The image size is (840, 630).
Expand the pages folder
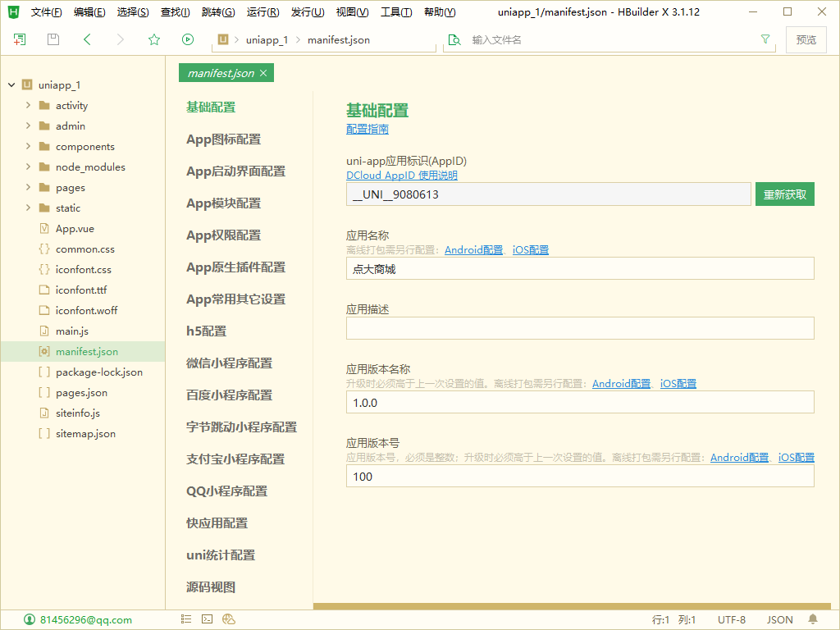coord(29,188)
